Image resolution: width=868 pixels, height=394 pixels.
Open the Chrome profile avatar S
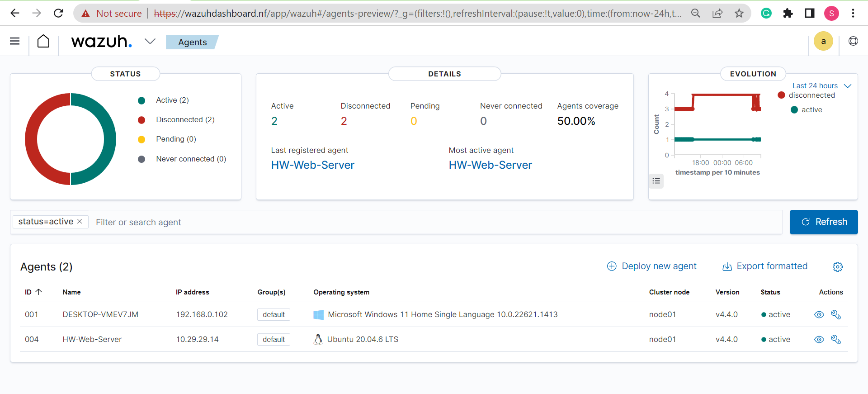tap(831, 13)
